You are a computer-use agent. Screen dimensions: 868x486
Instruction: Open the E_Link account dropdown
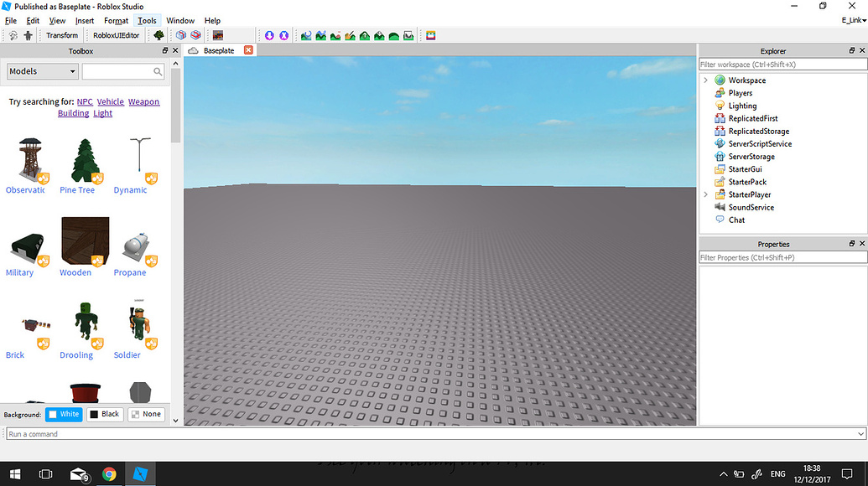(x=854, y=20)
